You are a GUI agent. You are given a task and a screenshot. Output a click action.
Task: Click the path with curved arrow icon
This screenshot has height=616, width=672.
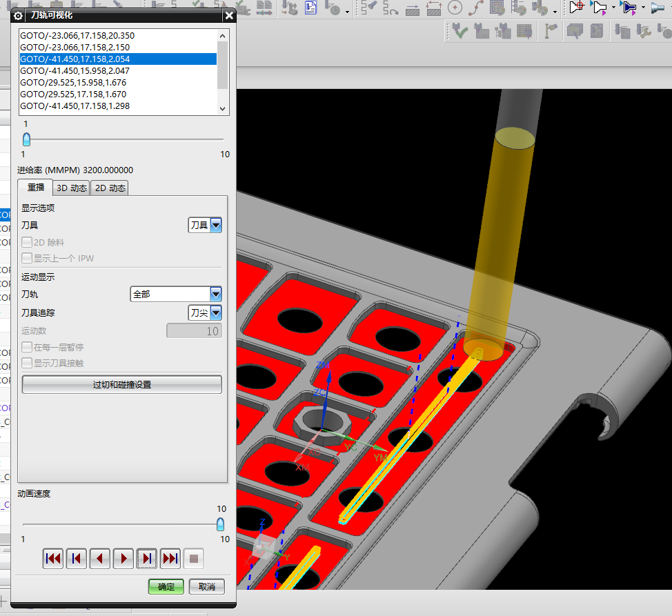click(390, 8)
